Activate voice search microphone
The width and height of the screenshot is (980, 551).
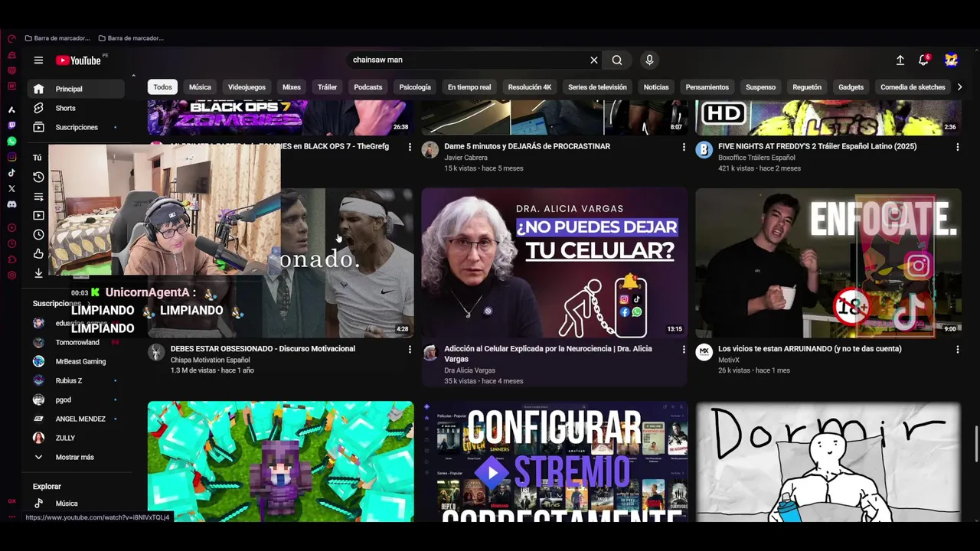[649, 60]
